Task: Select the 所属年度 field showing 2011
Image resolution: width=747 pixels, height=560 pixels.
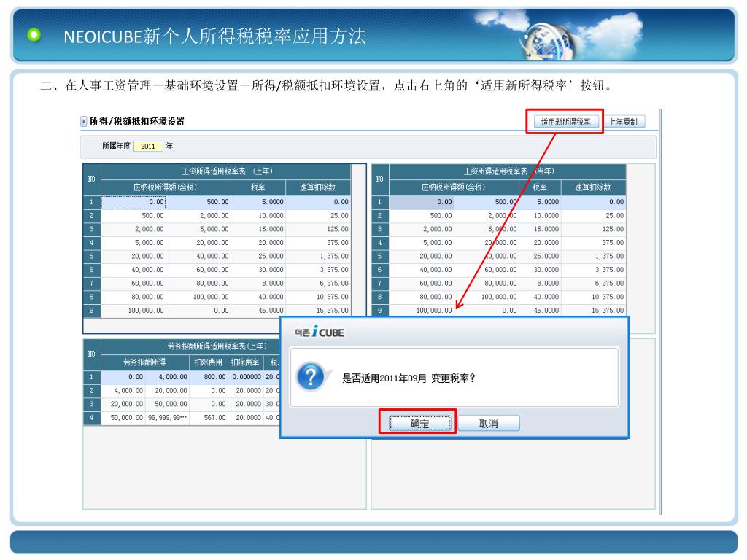Action: point(148,146)
